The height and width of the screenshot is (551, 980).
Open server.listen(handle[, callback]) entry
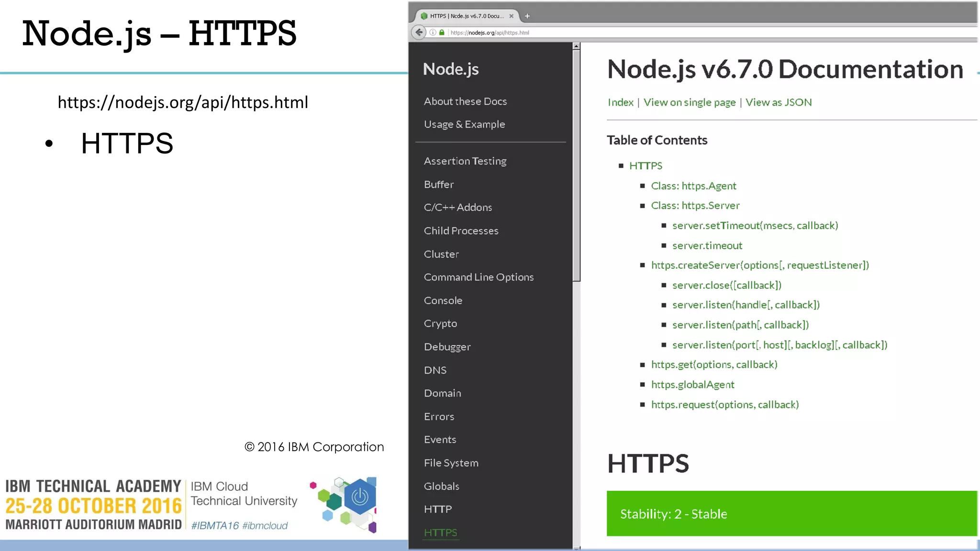[746, 305]
